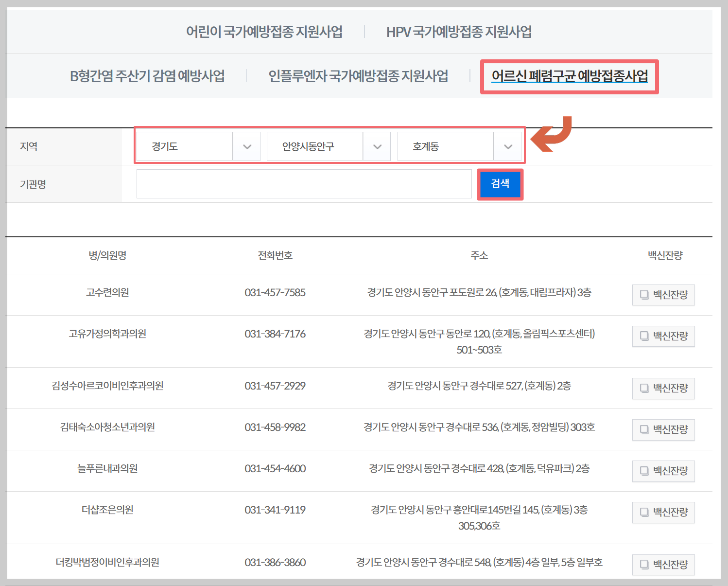Click the popup icon in 늘푸른내과의원 백신잔량 button
The width and height of the screenshot is (728, 586).
(644, 471)
